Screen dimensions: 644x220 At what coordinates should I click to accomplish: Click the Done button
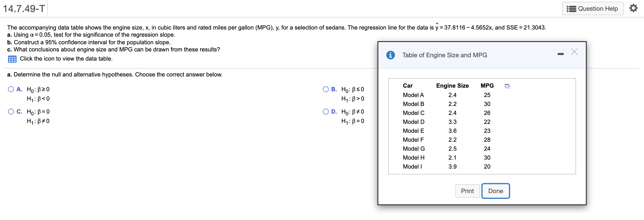[496, 191]
